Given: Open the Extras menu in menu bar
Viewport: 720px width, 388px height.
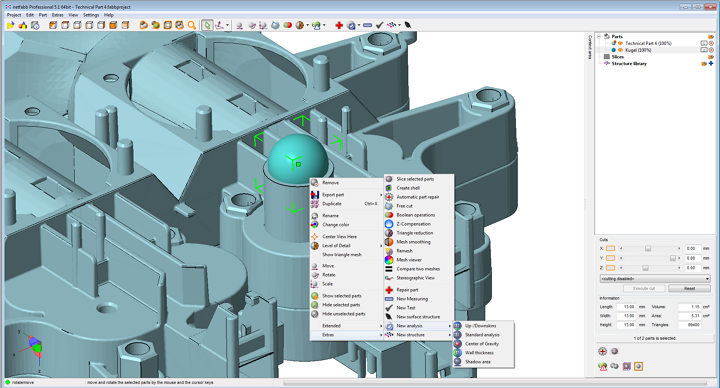Looking at the screenshot, I should click(58, 15).
